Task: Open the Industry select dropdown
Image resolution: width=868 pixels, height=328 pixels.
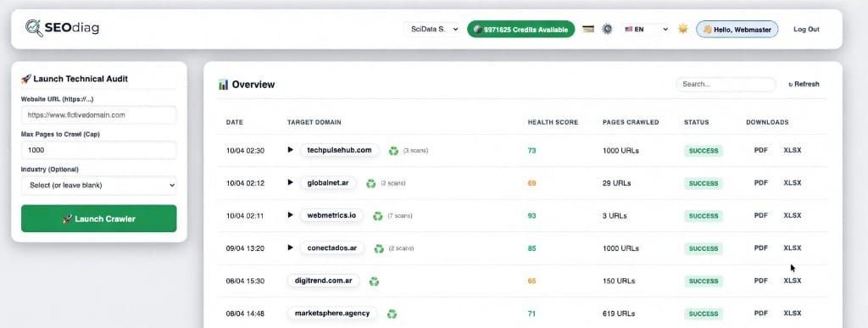Action: [x=99, y=186]
